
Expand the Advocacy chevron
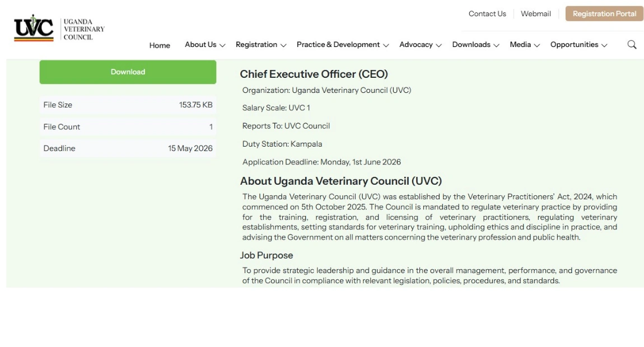coord(438,45)
